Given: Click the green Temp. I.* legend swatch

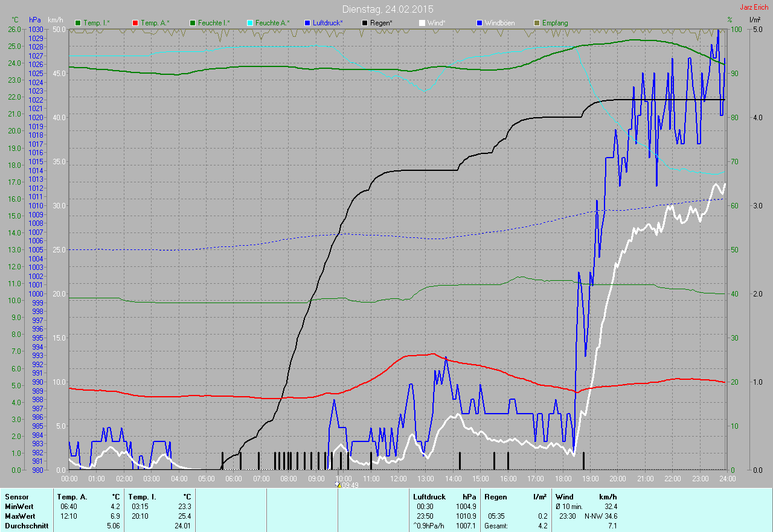Looking at the screenshot, I should pos(78,23).
